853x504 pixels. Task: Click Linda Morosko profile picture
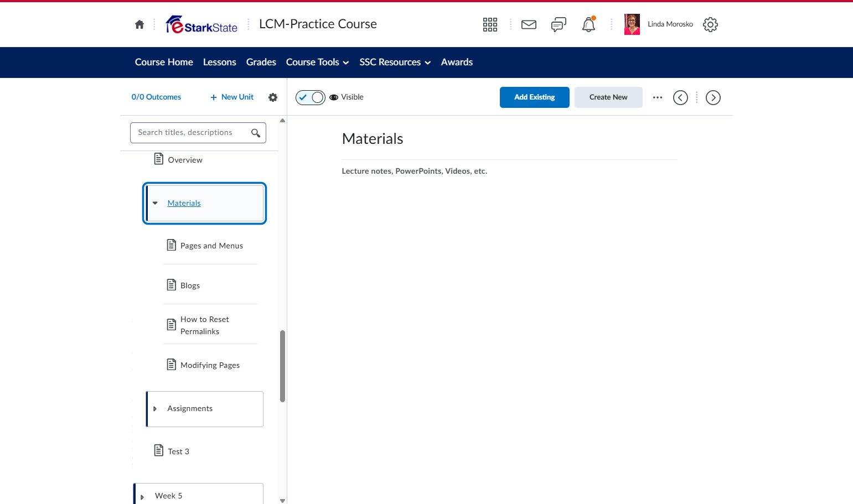click(x=632, y=24)
